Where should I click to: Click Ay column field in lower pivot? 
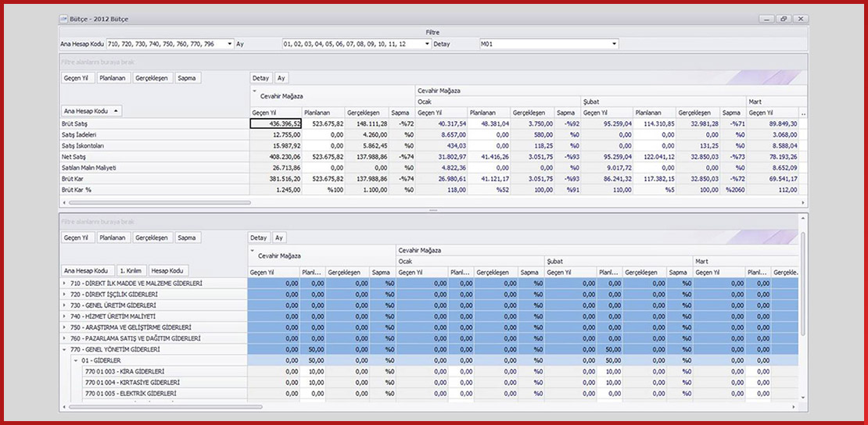[279, 237]
